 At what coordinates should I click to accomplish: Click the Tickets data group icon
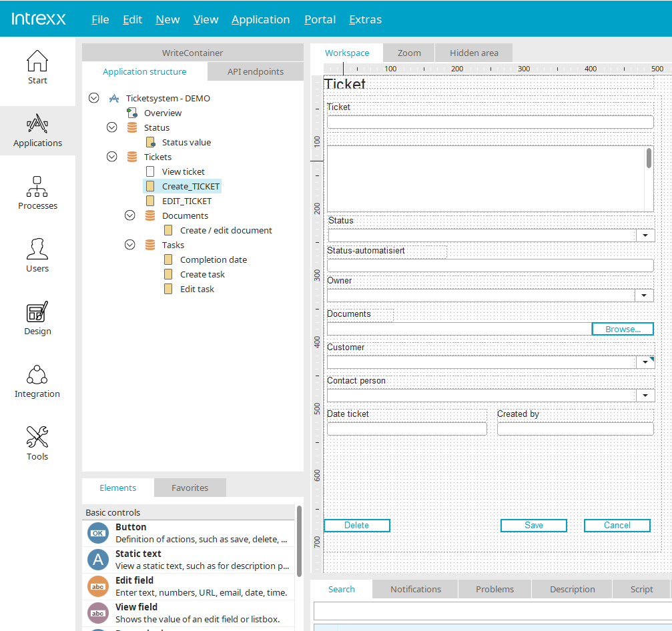click(132, 157)
